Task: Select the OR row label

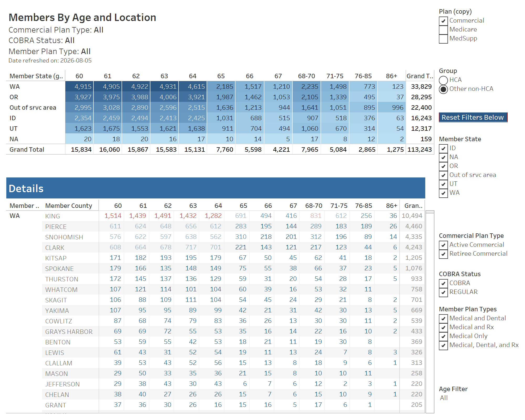Action: click(x=14, y=97)
